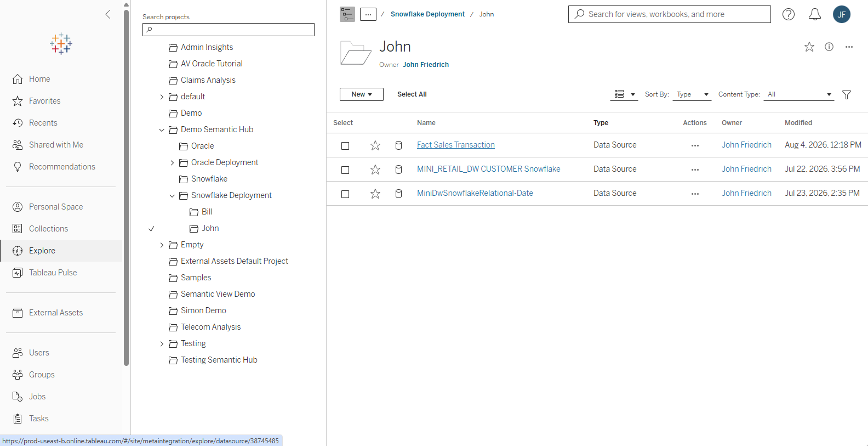This screenshot has width=868, height=446.
Task: Open the Sort By dropdown
Action: click(x=692, y=94)
